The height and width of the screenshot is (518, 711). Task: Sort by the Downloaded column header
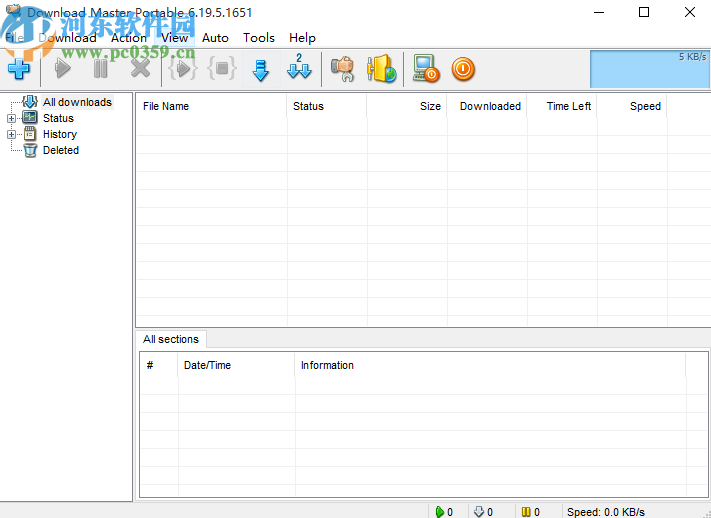coord(487,106)
